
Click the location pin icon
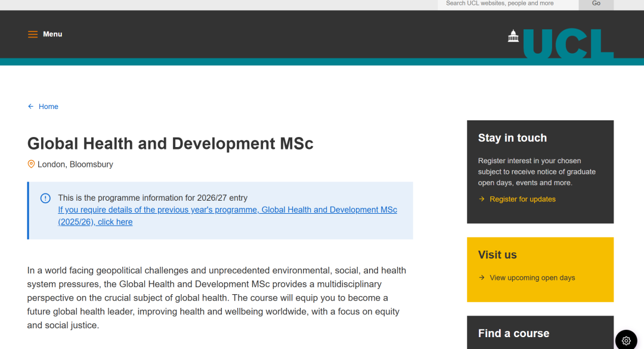pos(31,164)
